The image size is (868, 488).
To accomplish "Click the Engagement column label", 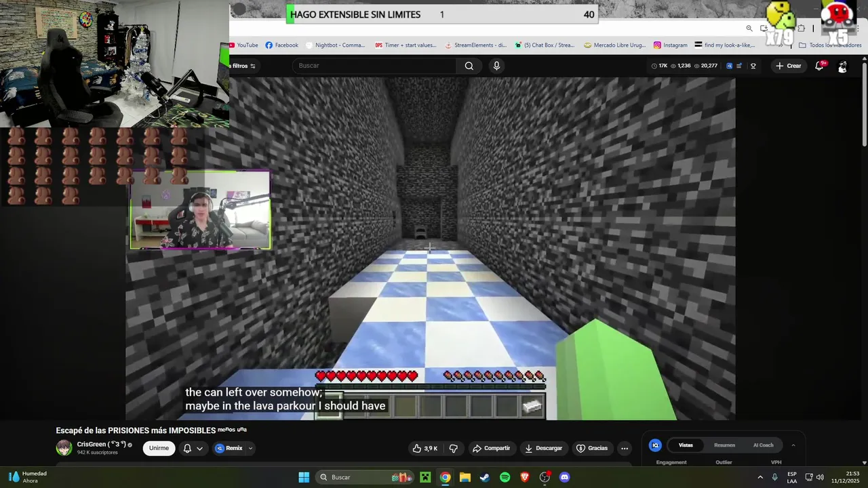I will pyautogui.click(x=671, y=462).
